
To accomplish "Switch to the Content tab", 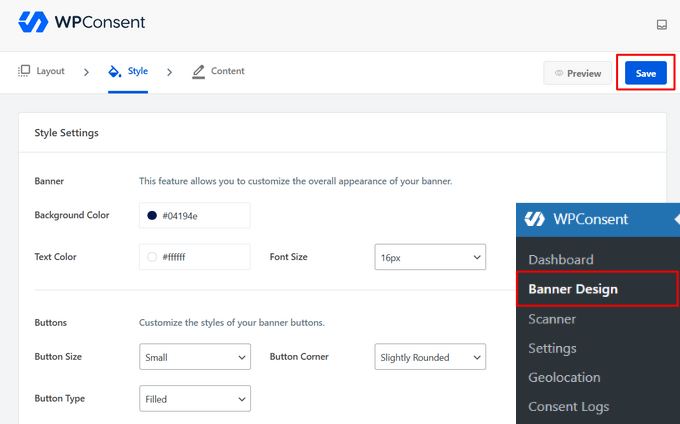I will coord(218,72).
